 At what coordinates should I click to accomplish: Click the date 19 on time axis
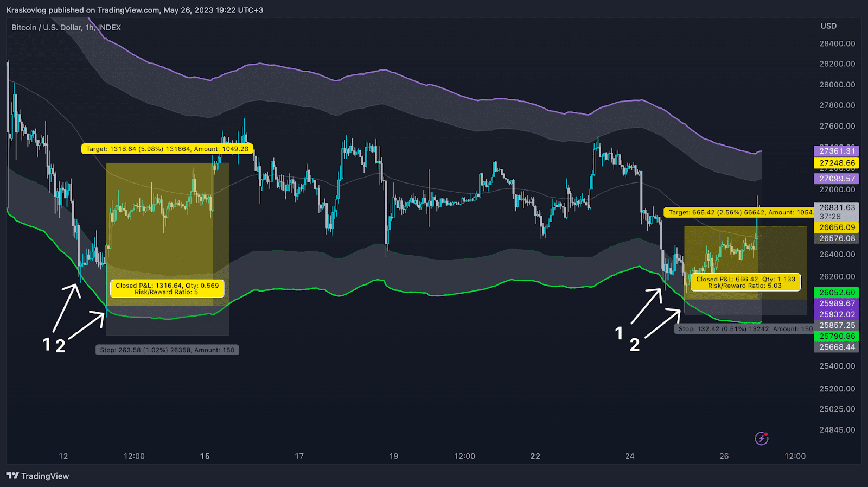tap(394, 456)
